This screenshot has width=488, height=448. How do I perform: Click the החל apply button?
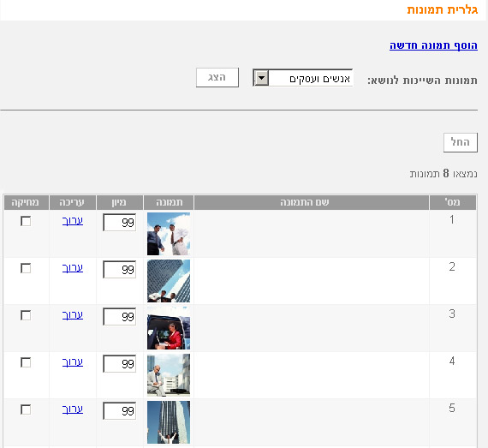461,142
